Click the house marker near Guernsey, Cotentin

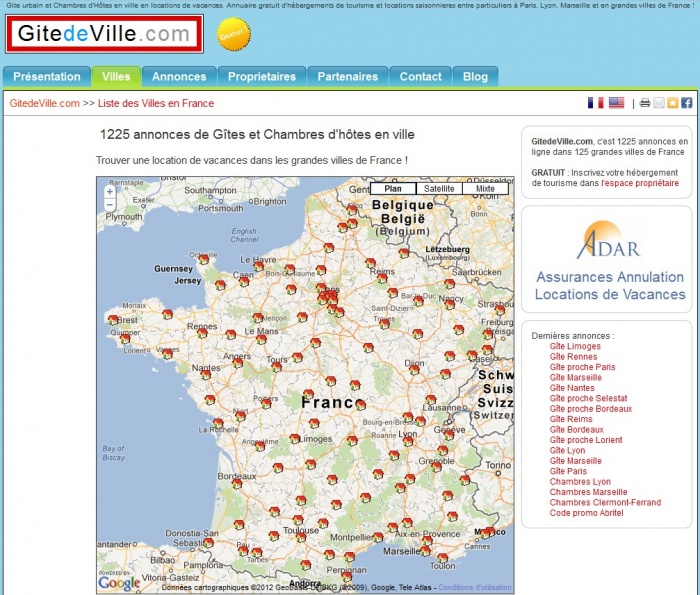(204, 259)
